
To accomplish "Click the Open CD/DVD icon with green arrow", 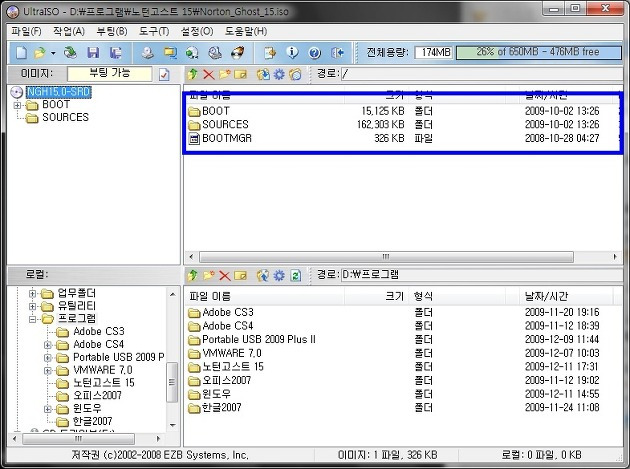I will coord(71,52).
